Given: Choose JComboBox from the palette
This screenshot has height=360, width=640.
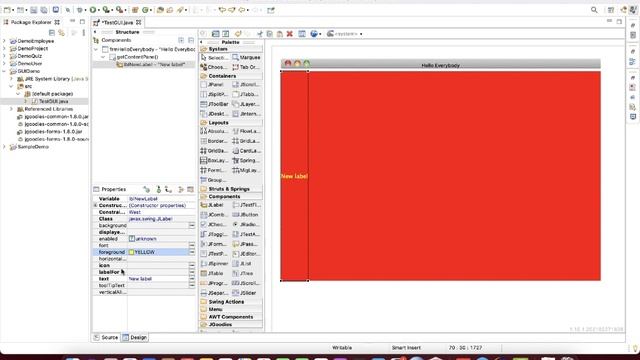Looking at the screenshot, I should point(215,215).
